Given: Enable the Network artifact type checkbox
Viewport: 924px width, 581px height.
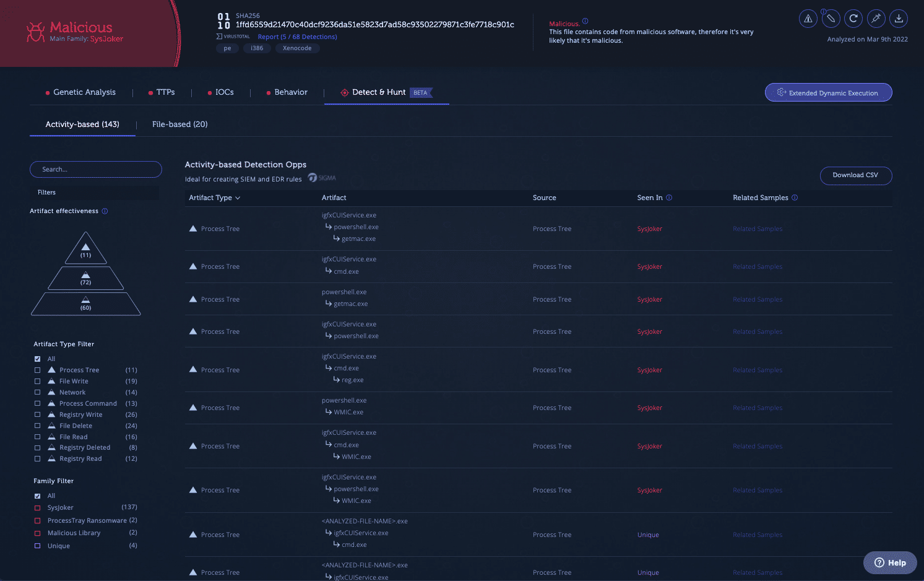Looking at the screenshot, I should pyautogui.click(x=38, y=393).
